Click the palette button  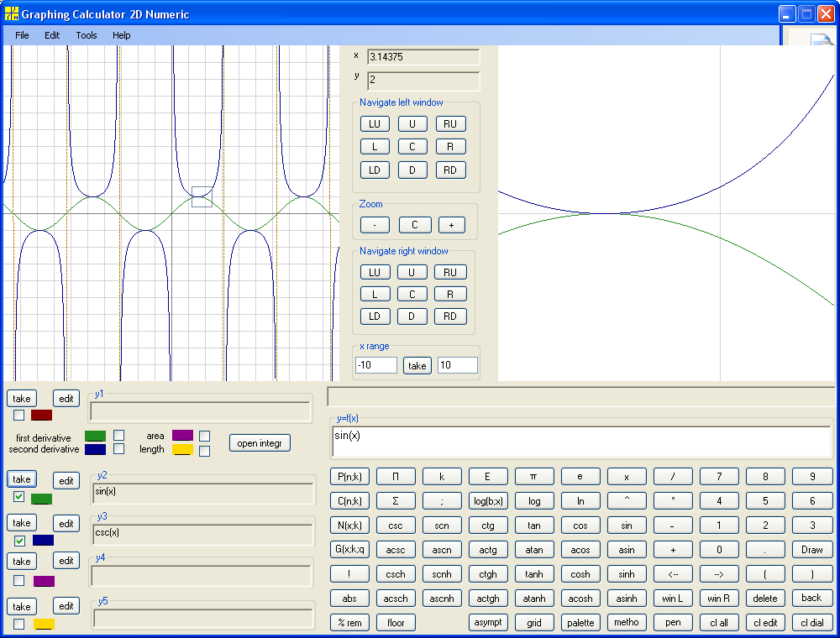click(580, 623)
